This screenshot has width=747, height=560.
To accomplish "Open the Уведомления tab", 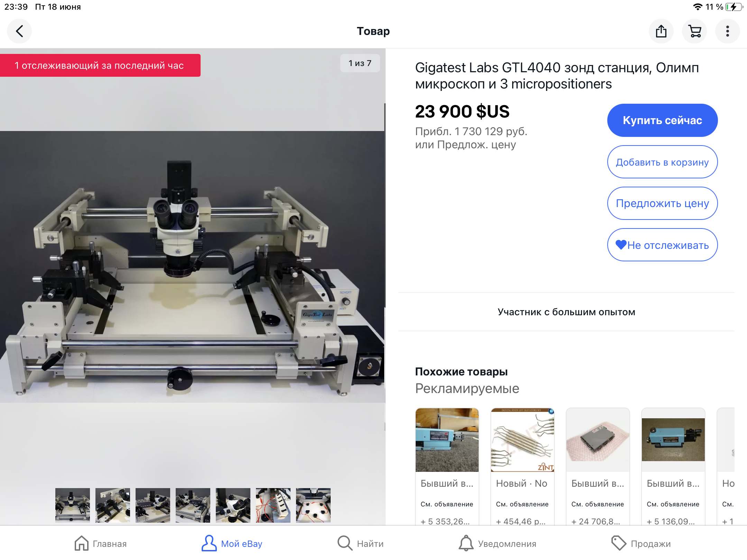I will click(x=497, y=543).
